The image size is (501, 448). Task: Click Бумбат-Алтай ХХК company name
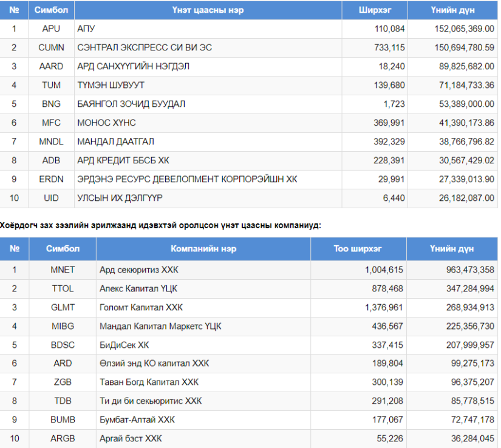[137, 420]
